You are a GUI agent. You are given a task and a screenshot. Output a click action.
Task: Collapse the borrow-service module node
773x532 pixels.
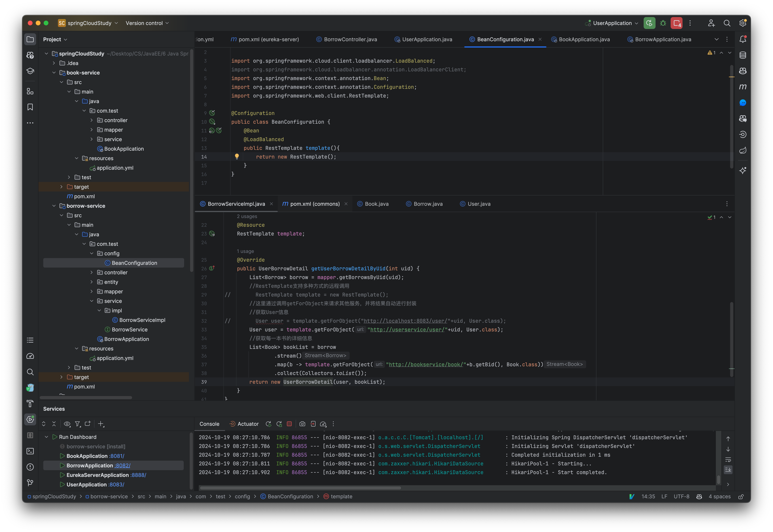click(x=54, y=206)
